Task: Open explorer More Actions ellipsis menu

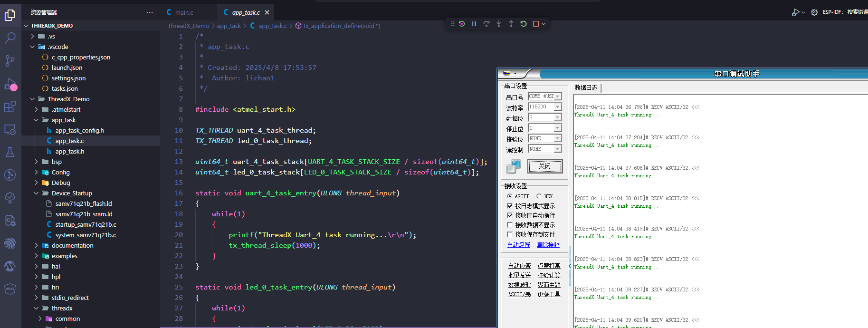Action: click(x=150, y=12)
